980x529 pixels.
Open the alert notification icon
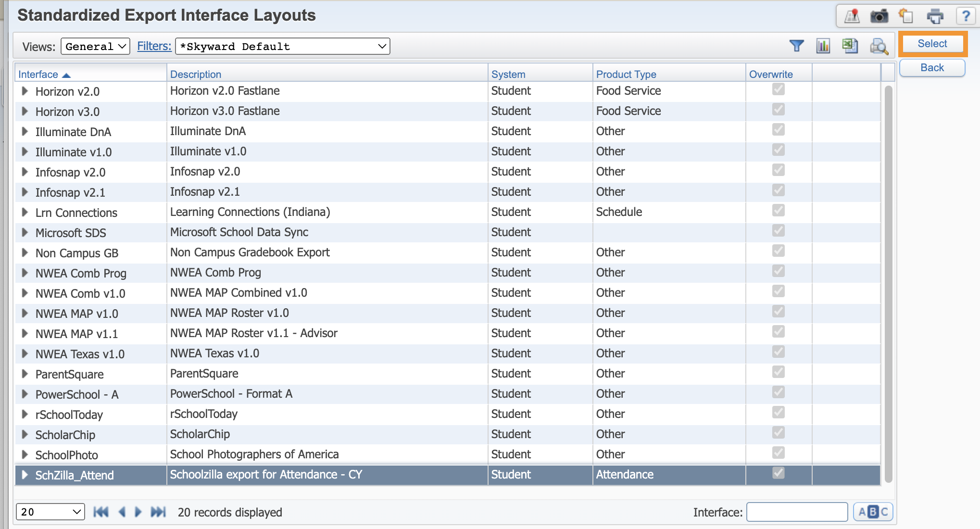852,16
